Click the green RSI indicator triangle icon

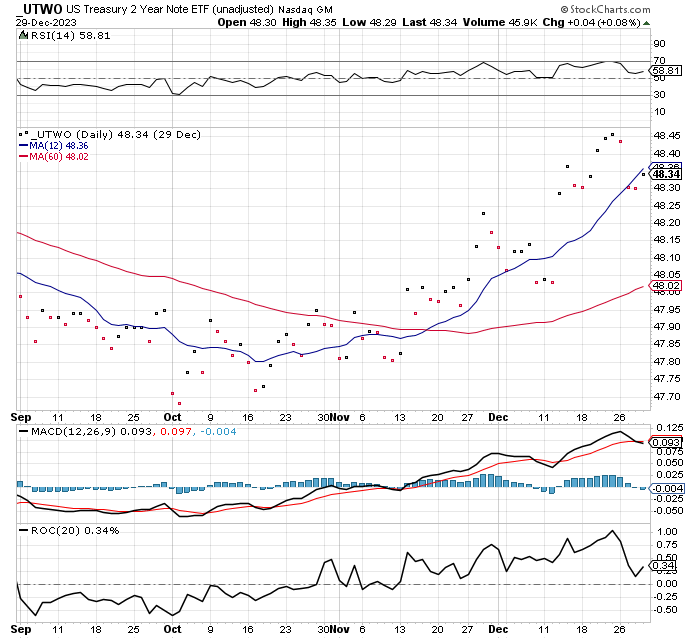(23, 35)
